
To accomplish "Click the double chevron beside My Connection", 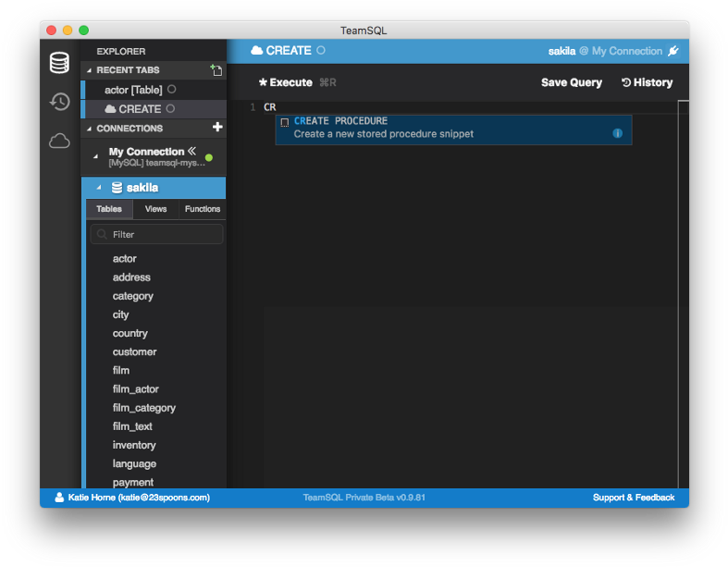I will point(191,151).
